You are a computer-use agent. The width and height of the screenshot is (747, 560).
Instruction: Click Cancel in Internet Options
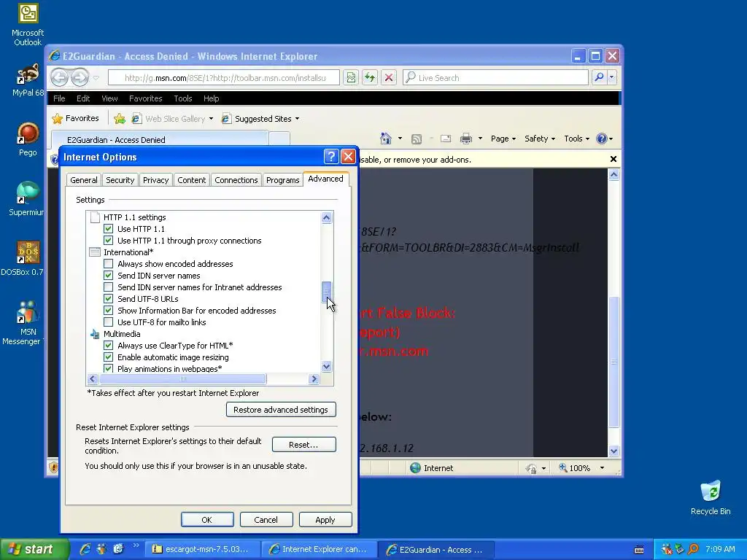(x=266, y=519)
